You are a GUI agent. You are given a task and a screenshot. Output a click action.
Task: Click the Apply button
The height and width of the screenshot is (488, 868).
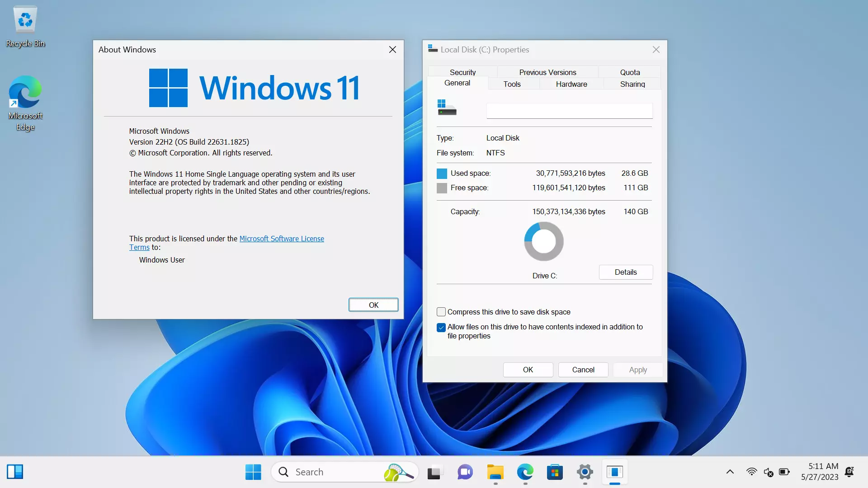coord(638,370)
